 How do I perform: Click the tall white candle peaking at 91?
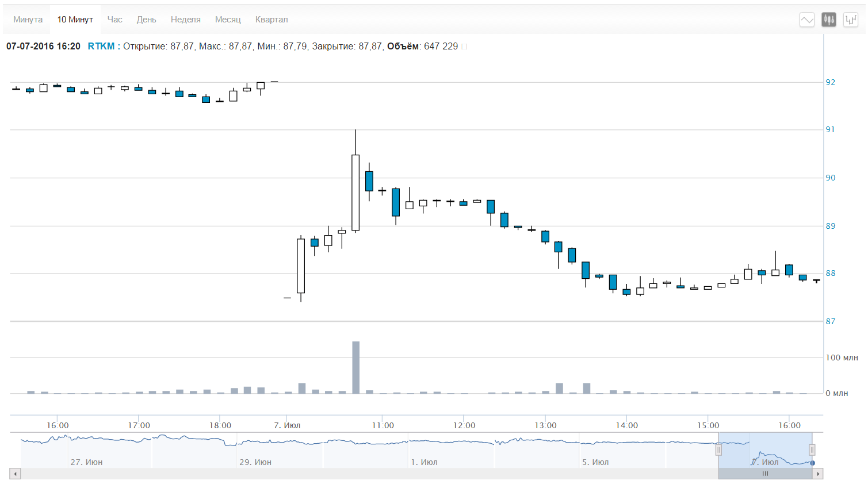click(355, 193)
